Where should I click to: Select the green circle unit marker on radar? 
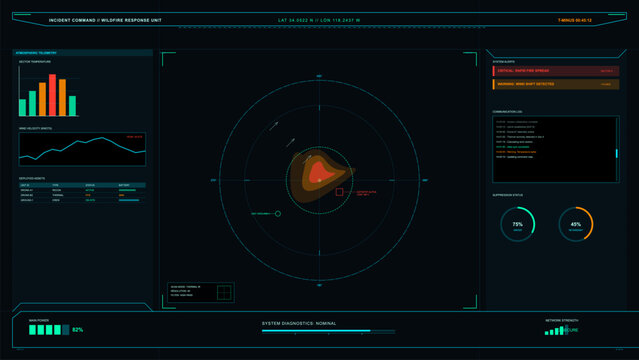coord(278,214)
